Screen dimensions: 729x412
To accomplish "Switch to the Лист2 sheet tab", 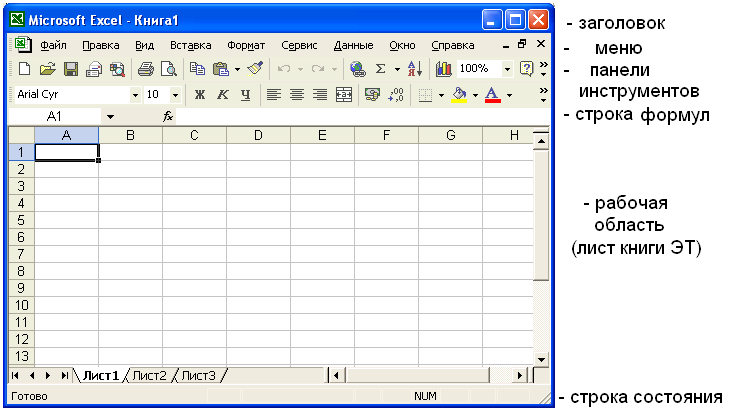I will (x=149, y=375).
